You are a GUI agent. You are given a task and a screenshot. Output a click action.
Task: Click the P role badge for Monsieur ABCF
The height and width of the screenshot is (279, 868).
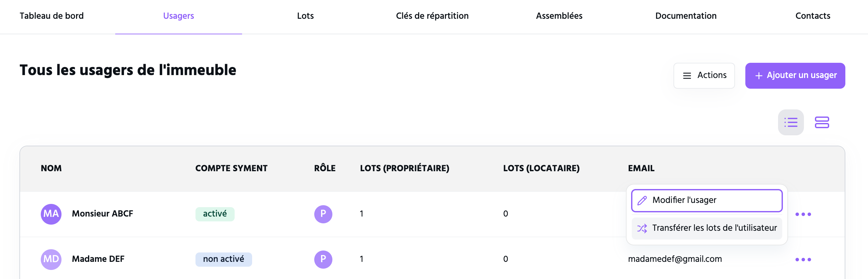click(x=323, y=214)
